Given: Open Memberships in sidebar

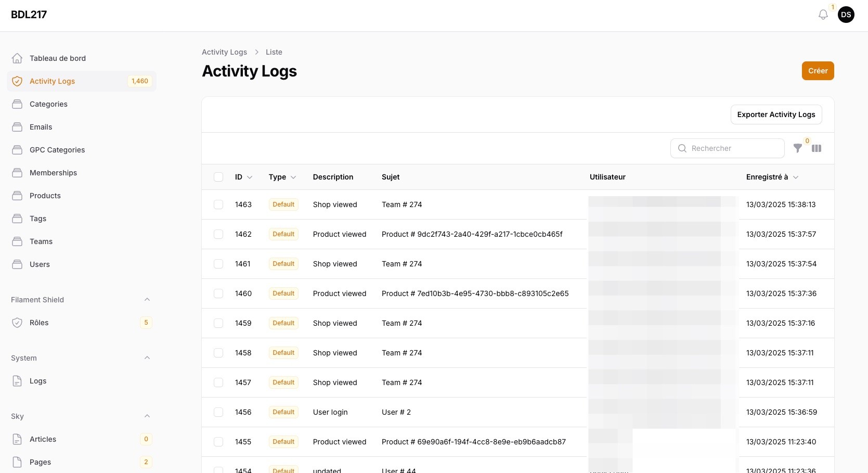Looking at the screenshot, I should tap(82, 173).
